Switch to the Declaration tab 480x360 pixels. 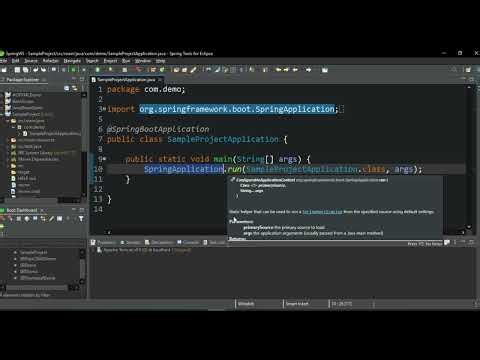pyautogui.click(x=159, y=242)
